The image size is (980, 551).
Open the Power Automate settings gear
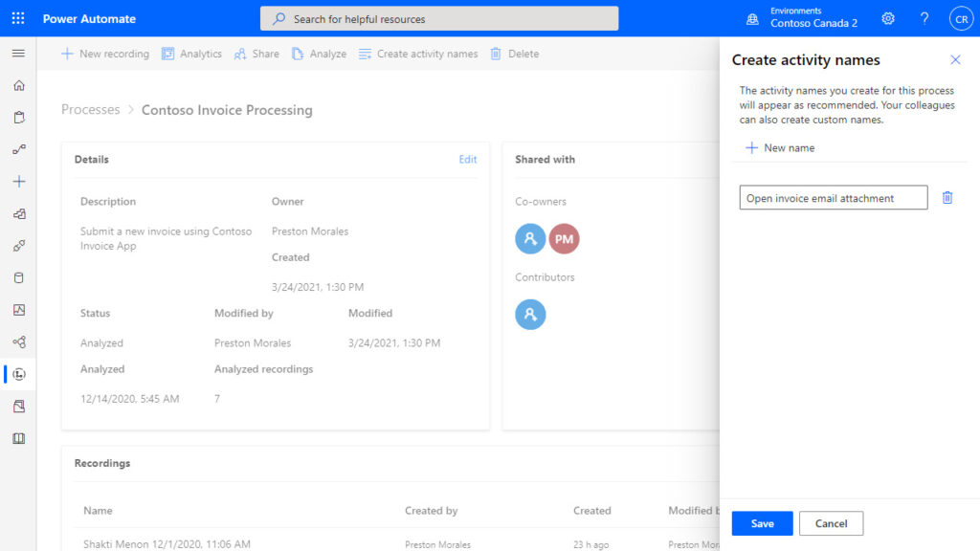(887, 18)
